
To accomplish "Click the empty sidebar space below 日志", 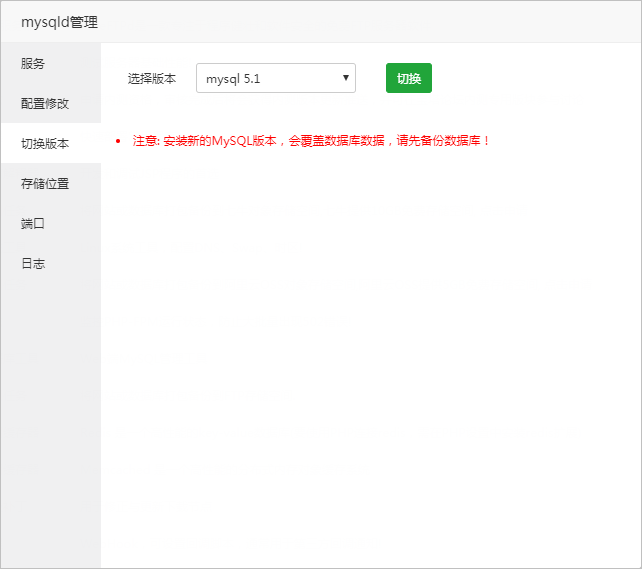I will point(50,420).
